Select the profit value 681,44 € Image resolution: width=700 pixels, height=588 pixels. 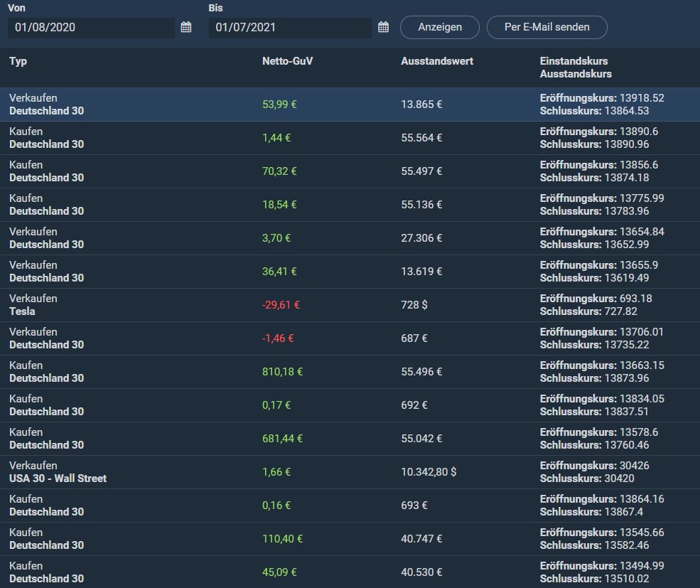tap(283, 439)
